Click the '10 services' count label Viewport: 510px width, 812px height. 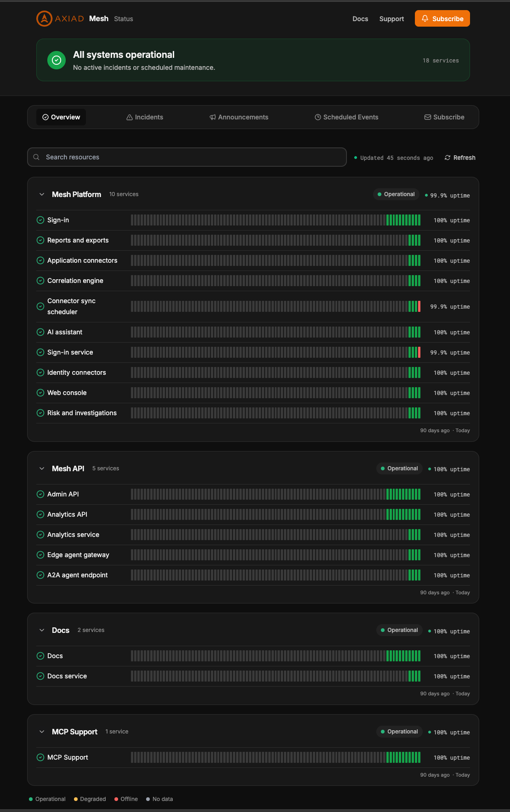click(x=124, y=194)
